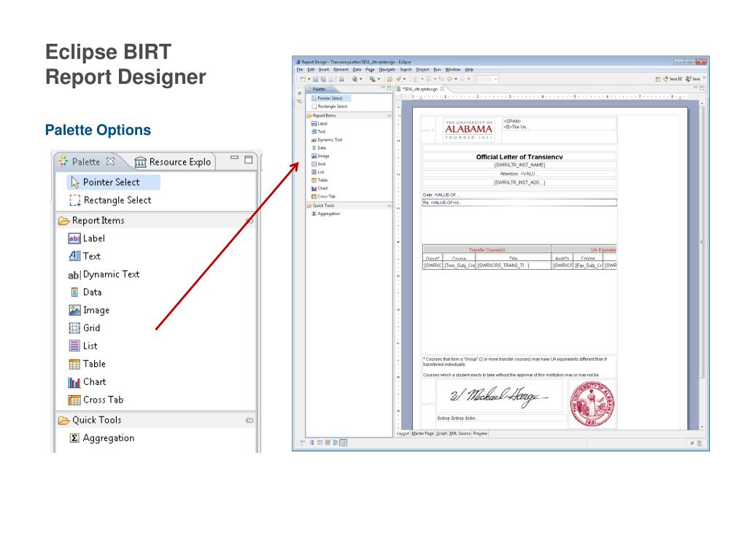Pick the Chart item in enlarged palette

88,382
